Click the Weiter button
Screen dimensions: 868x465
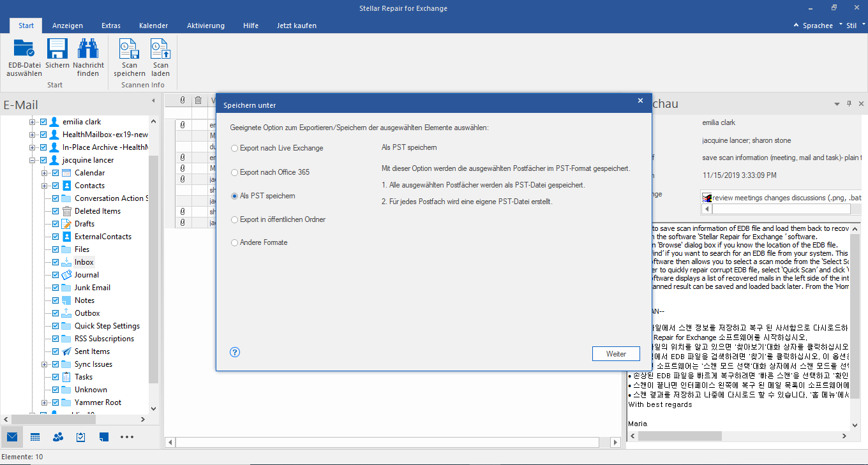click(x=616, y=353)
